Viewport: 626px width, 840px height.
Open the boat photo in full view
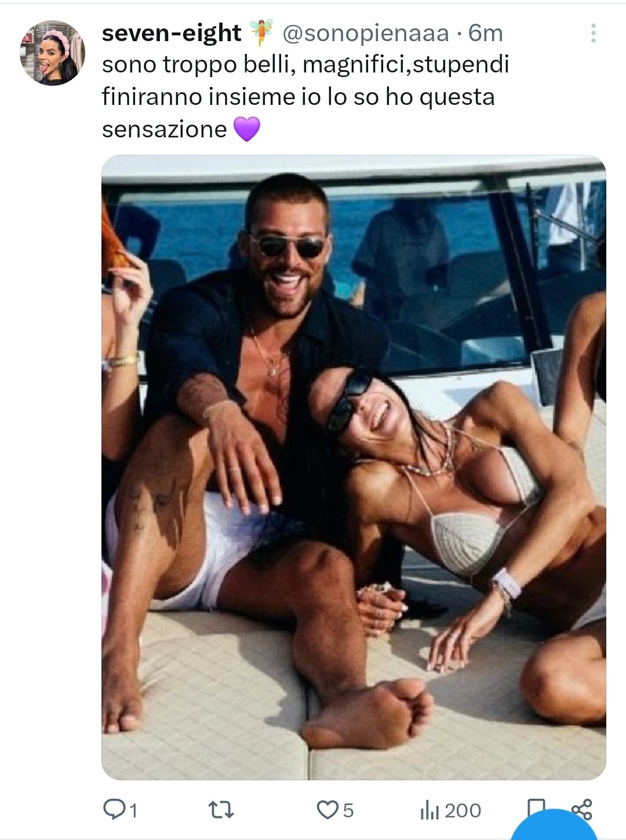354,467
